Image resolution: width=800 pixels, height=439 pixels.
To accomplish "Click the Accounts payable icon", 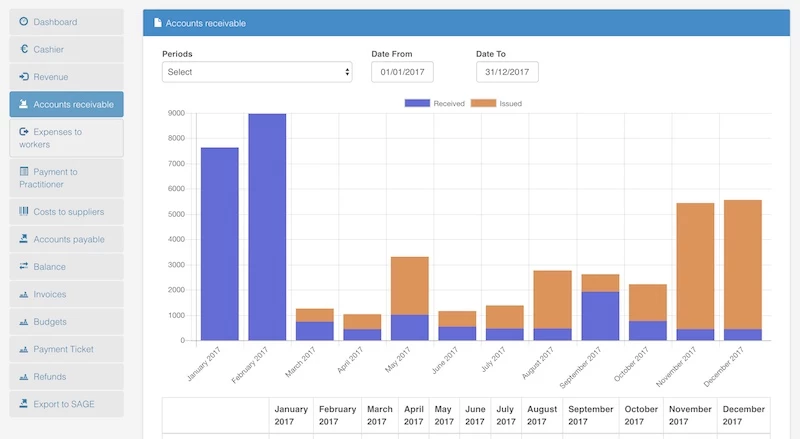I will pos(24,240).
